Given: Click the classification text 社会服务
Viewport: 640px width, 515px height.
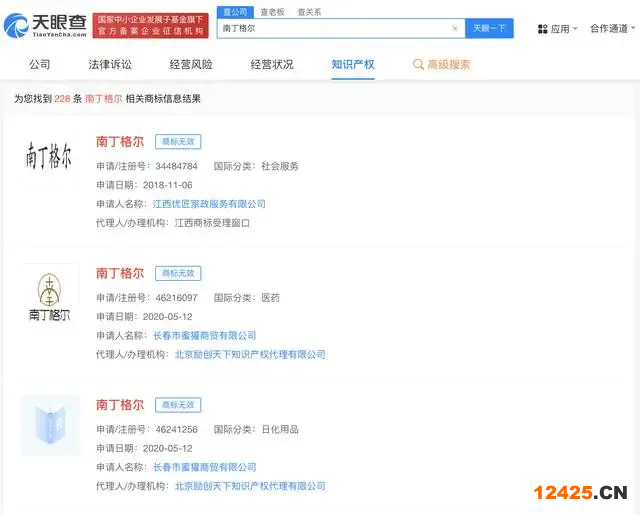Looking at the screenshot, I should (280, 166).
